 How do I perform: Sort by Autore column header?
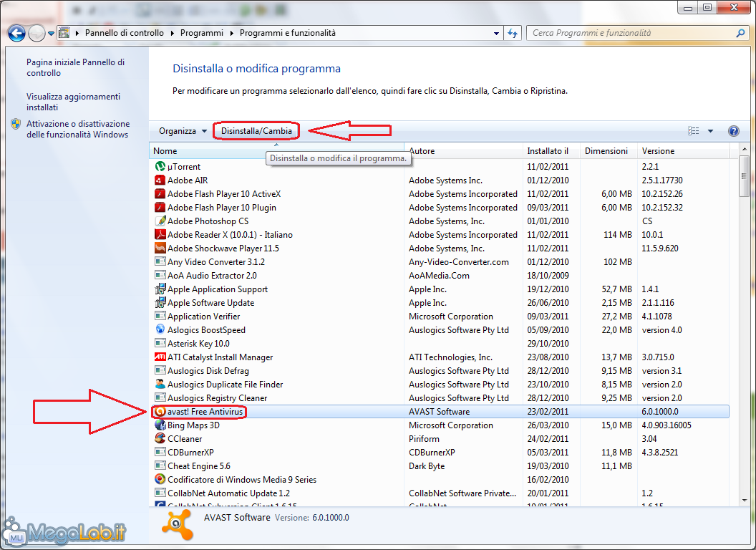coord(463,151)
